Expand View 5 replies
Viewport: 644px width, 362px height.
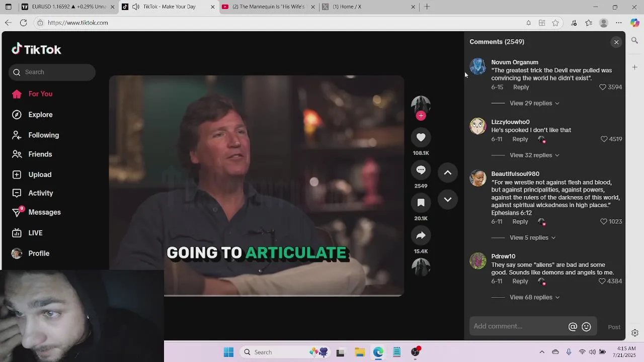533,238
